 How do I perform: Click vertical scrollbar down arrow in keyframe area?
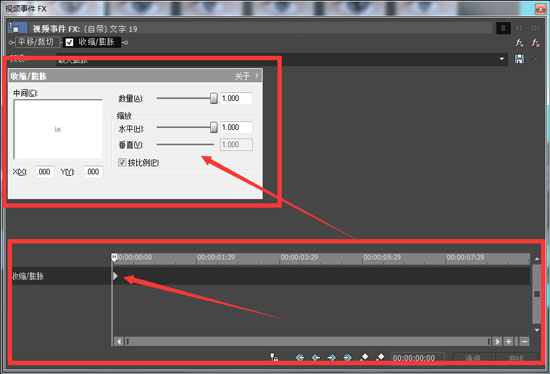point(537,330)
